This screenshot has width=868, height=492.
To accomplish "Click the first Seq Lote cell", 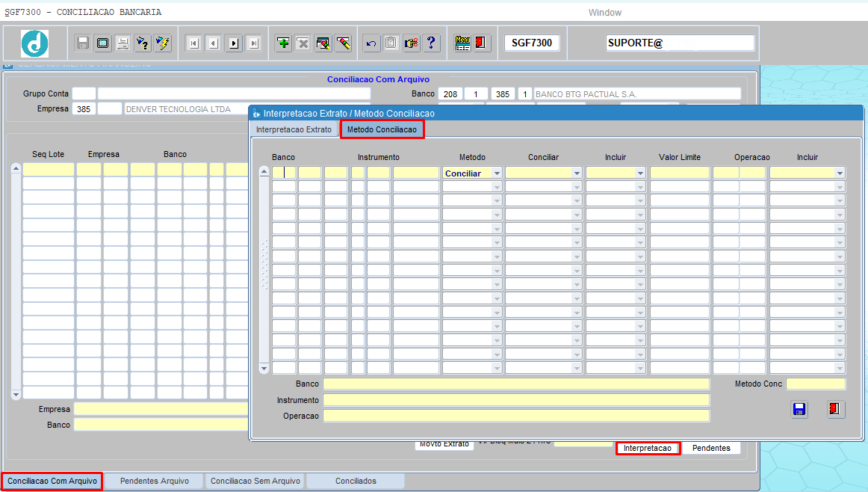I will click(x=48, y=170).
